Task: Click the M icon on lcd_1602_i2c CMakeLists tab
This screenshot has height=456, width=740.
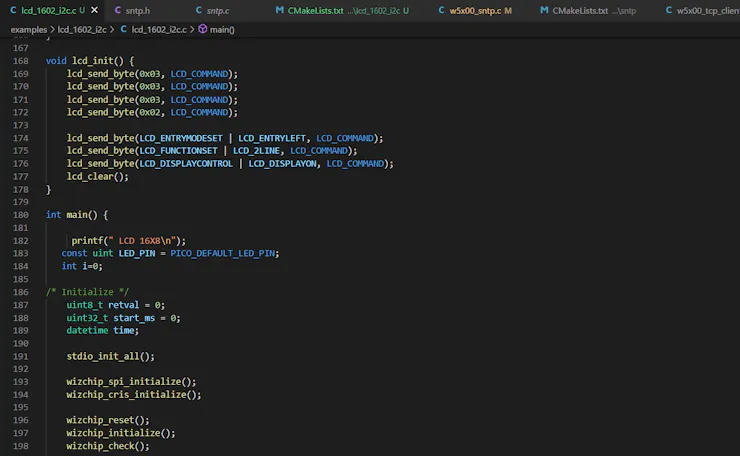Action: point(279,10)
